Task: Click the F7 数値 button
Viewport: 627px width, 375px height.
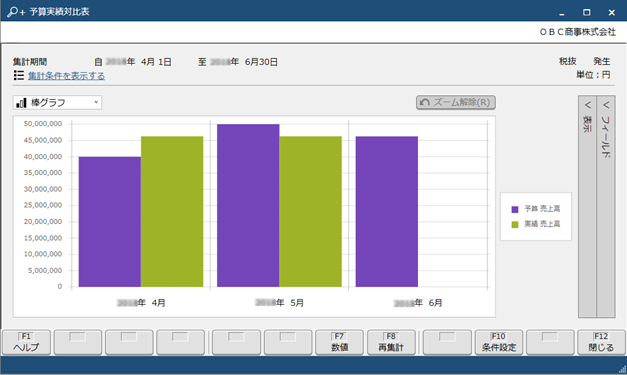Action: (x=339, y=342)
